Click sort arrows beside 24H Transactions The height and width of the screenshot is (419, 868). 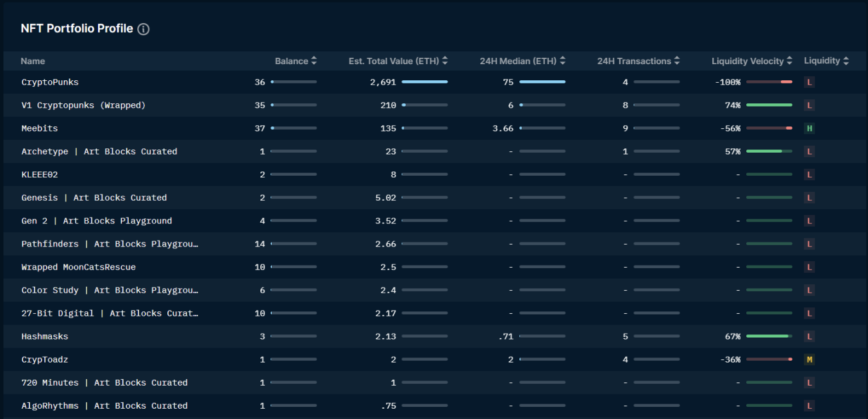(676, 61)
